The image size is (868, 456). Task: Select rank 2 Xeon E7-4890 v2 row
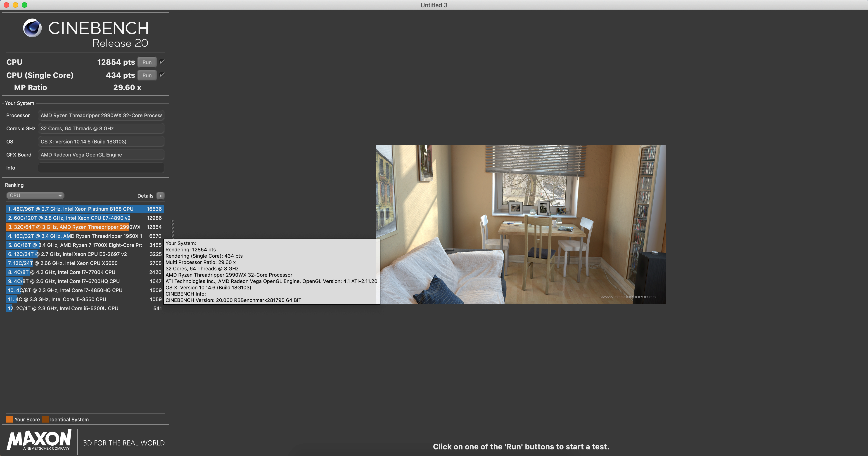[x=85, y=218]
